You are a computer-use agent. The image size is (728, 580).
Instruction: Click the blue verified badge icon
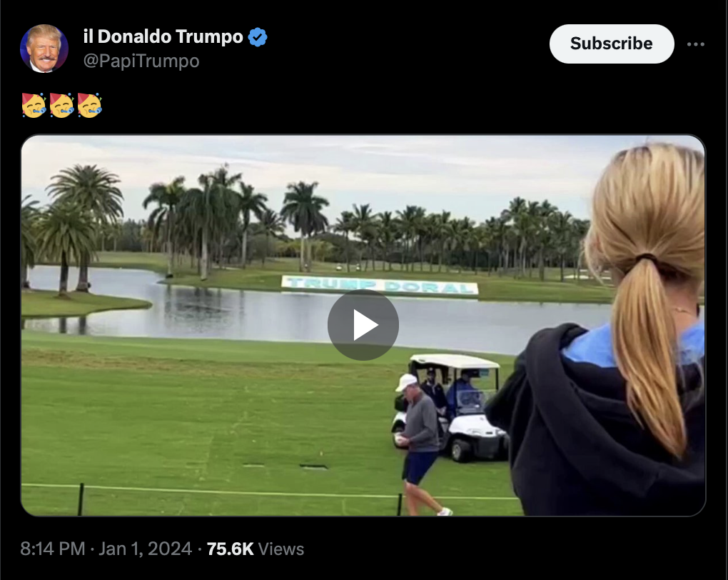click(257, 36)
